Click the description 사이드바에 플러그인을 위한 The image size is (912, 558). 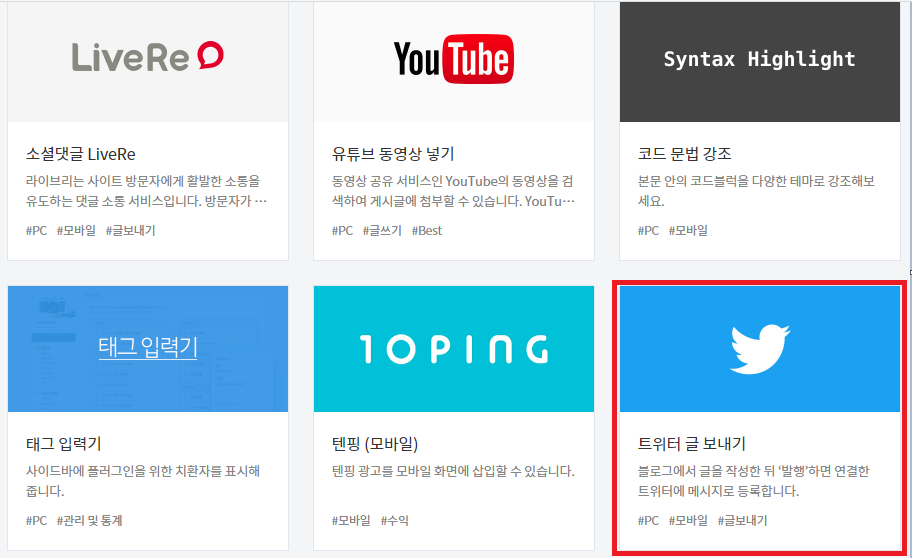click(143, 481)
